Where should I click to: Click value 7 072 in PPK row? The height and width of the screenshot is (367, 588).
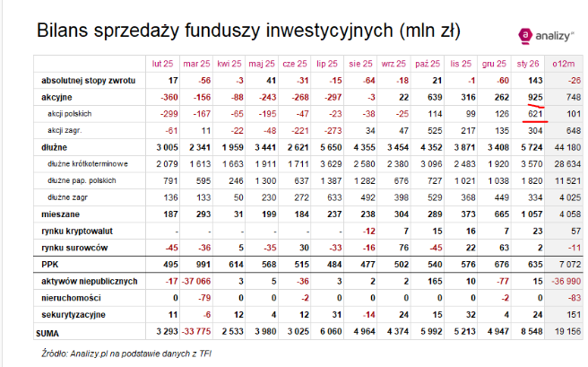click(x=570, y=265)
